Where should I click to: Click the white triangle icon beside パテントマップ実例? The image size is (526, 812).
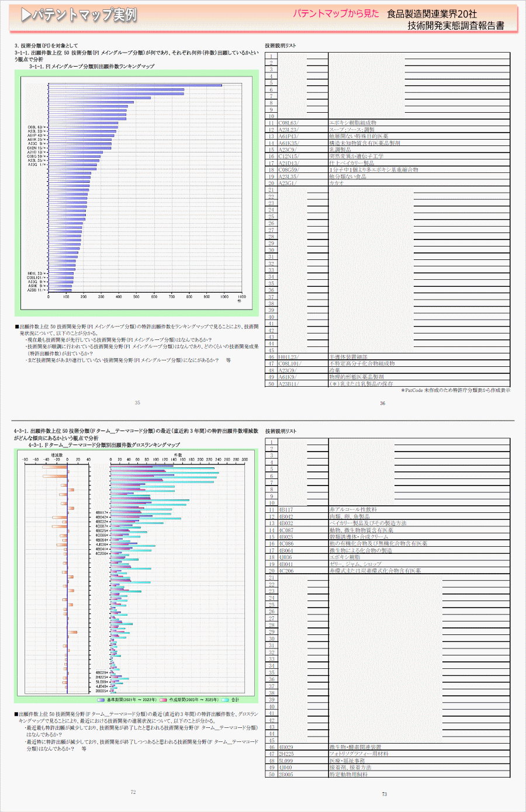tap(25, 16)
